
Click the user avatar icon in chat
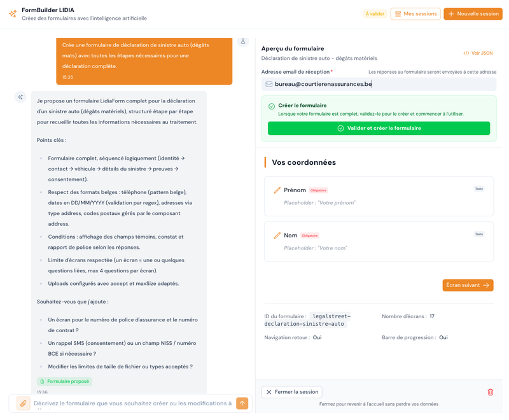click(x=243, y=41)
